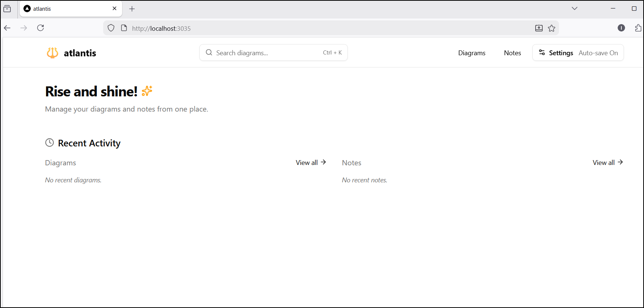Click the search magnifier icon
This screenshot has width=644, height=308.
tap(209, 53)
